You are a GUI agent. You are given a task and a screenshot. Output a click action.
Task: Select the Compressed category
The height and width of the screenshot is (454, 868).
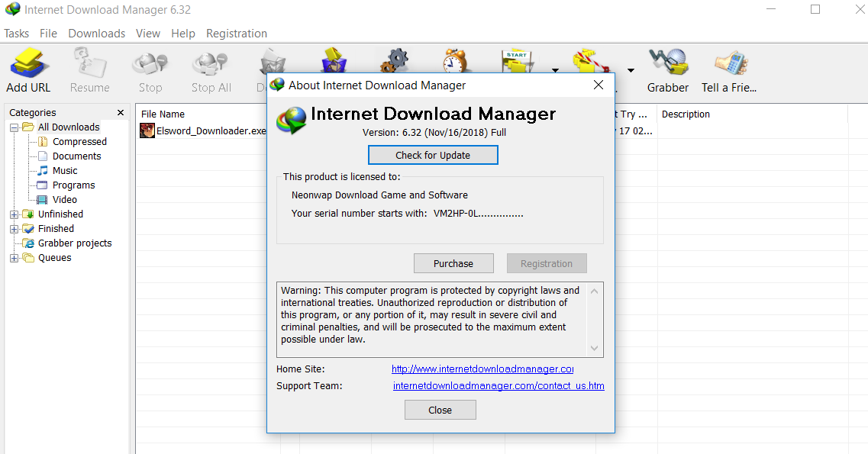[x=79, y=142]
